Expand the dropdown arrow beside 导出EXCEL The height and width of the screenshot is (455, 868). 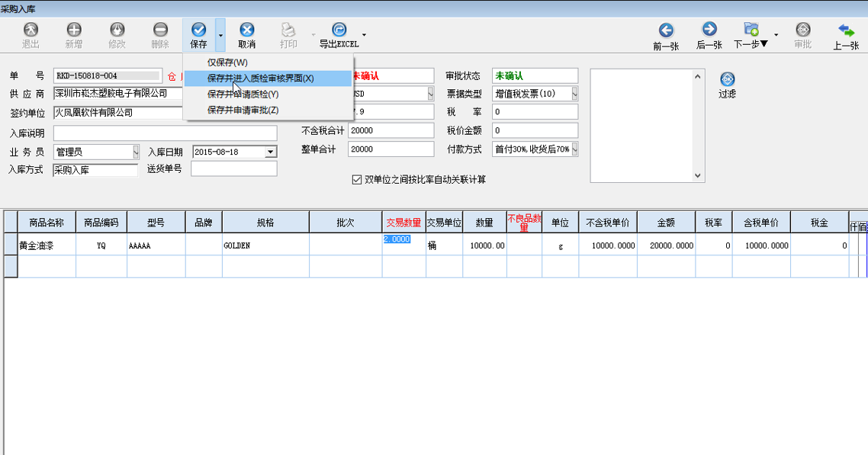click(x=364, y=35)
